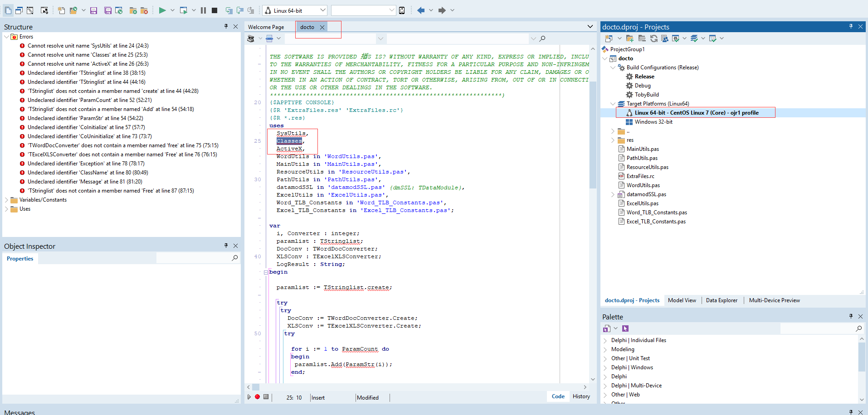Pause the running program
The width and height of the screenshot is (868, 415).
click(203, 10)
